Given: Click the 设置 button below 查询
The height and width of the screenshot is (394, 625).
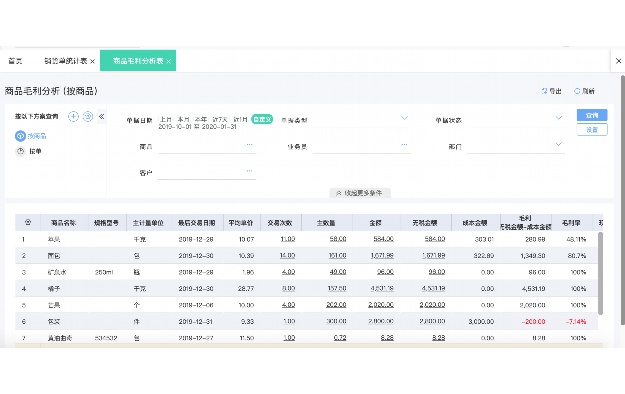Looking at the screenshot, I should pos(592,130).
